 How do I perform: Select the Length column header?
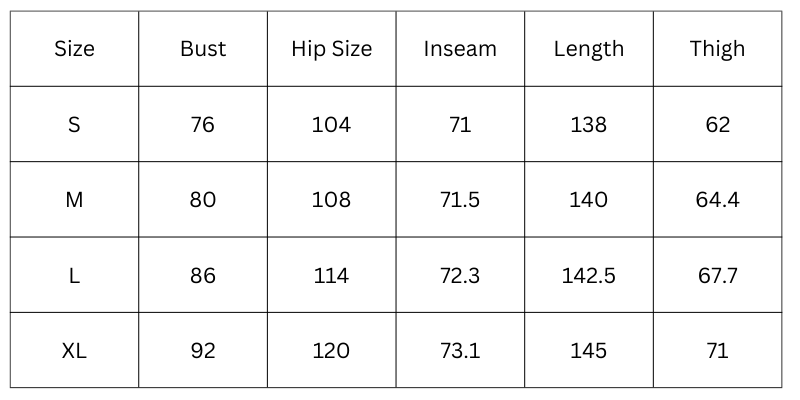[x=588, y=49]
